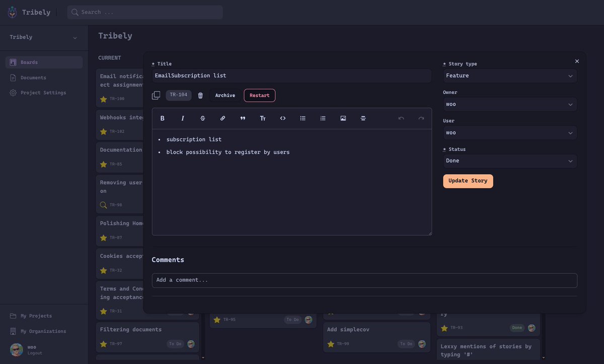The height and width of the screenshot is (364, 604).
Task: Apply italic formatting in the editor
Action: [x=183, y=118]
